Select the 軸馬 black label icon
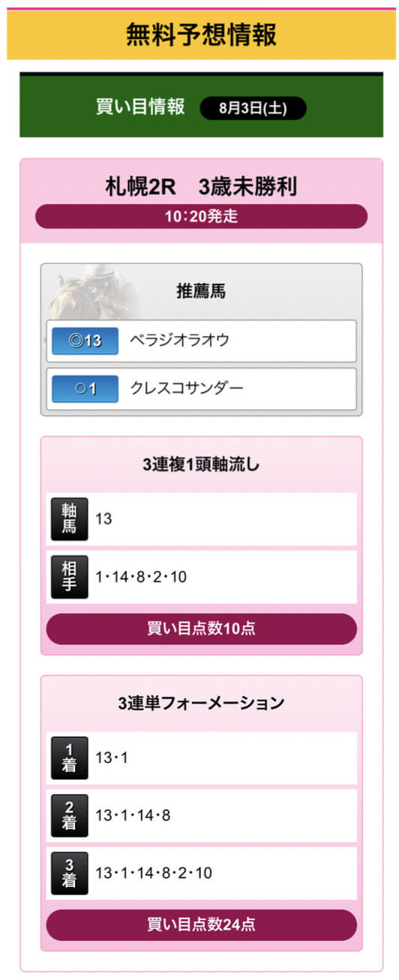Viewport: 399px width, 980px height. tap(69, 519)
